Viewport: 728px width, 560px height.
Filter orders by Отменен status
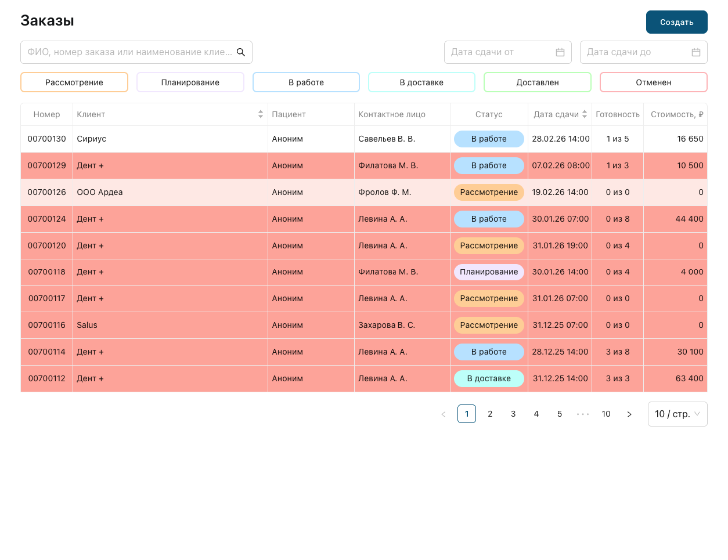coord(653,82)
